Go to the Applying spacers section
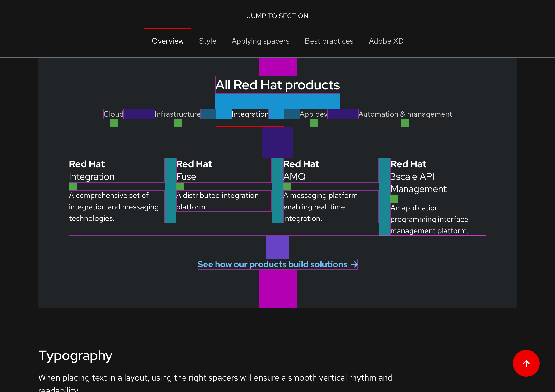The height and width of the screenshot is (392, 555). (260, 41)
